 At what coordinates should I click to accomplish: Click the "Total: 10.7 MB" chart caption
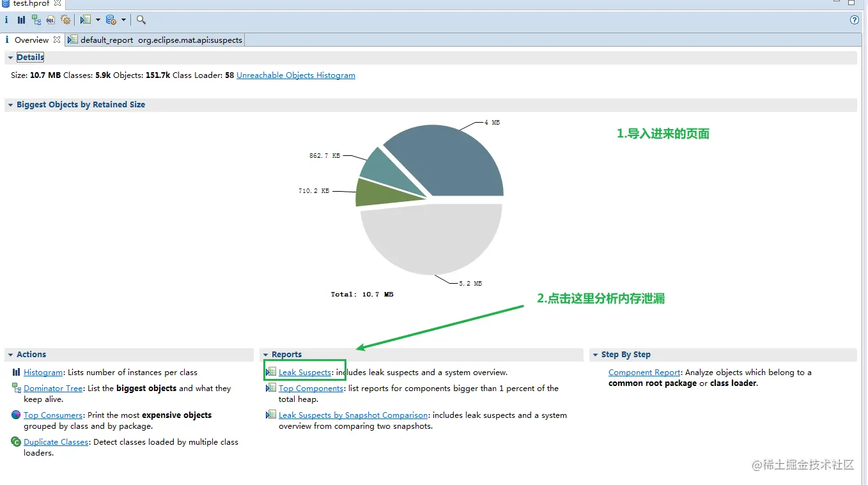click(x=362, y=295)
